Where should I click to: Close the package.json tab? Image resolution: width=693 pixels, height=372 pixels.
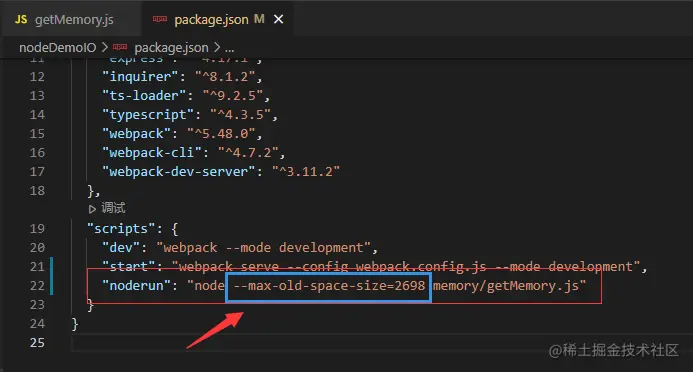click(x=278, y=19)
